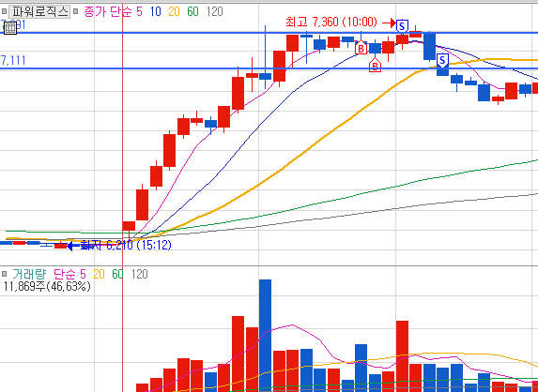Select the 10-period moving average label
538x392 pixels.
pos(156,12)
